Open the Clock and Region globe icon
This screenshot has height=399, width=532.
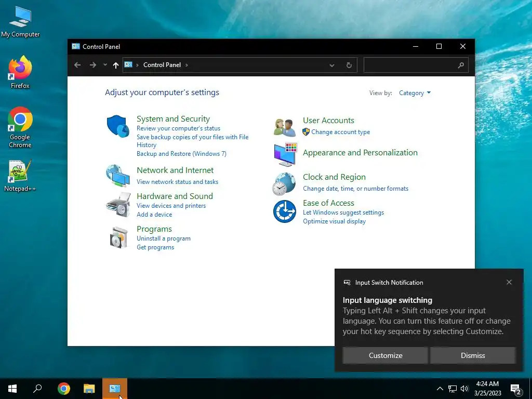[x=284, y=184]
